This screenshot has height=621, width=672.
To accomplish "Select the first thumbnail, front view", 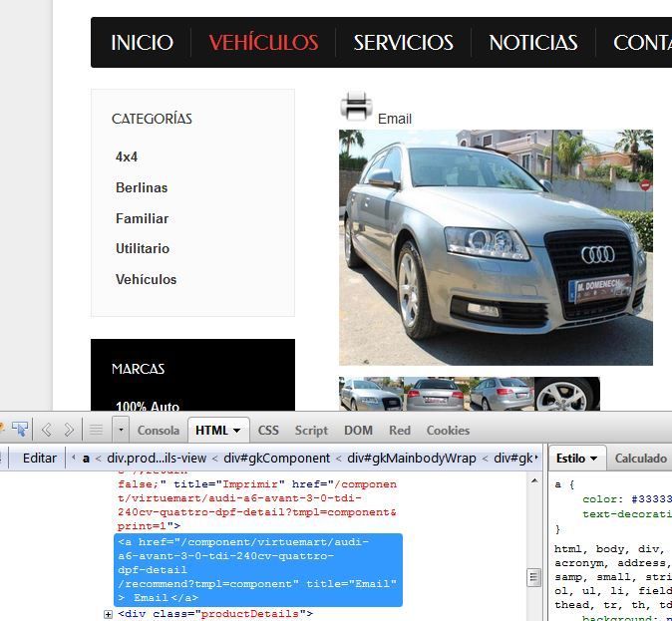I will [x=371, y=394].
